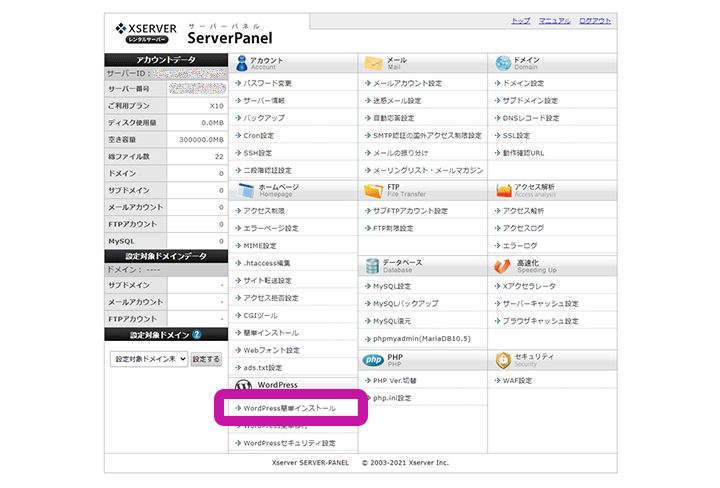Open the target domain dropdown
720x488 pixels.
[148, 359]
